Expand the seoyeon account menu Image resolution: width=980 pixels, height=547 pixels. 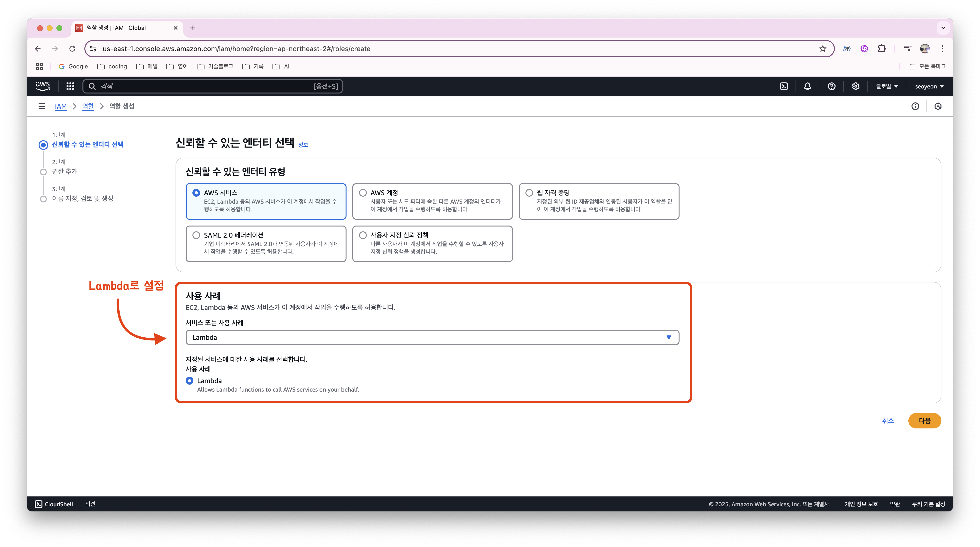tap(929, 86)
